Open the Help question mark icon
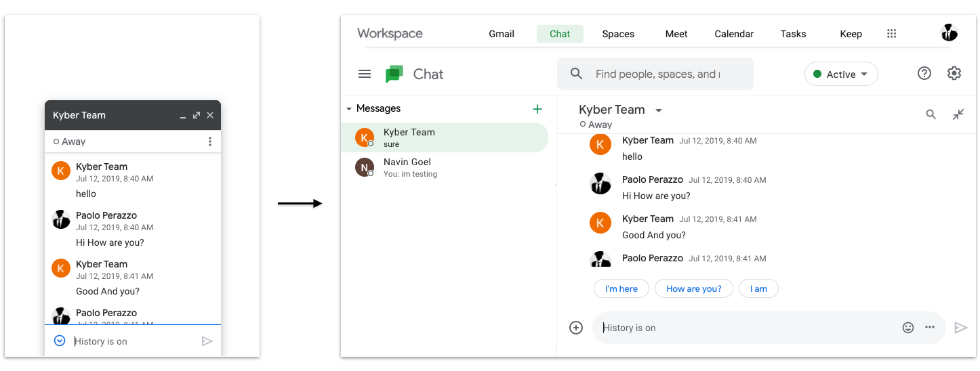980x371 pixels. click(x=924, y=74)
